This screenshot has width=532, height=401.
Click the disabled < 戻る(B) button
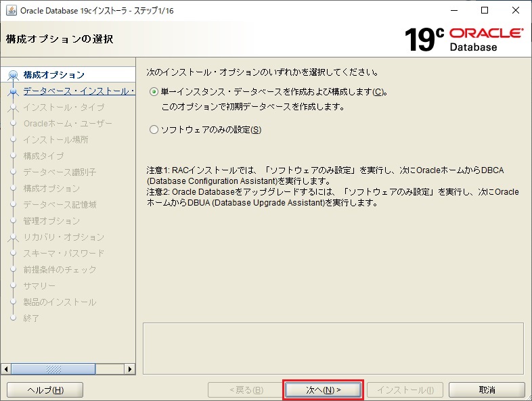[246, 390]
